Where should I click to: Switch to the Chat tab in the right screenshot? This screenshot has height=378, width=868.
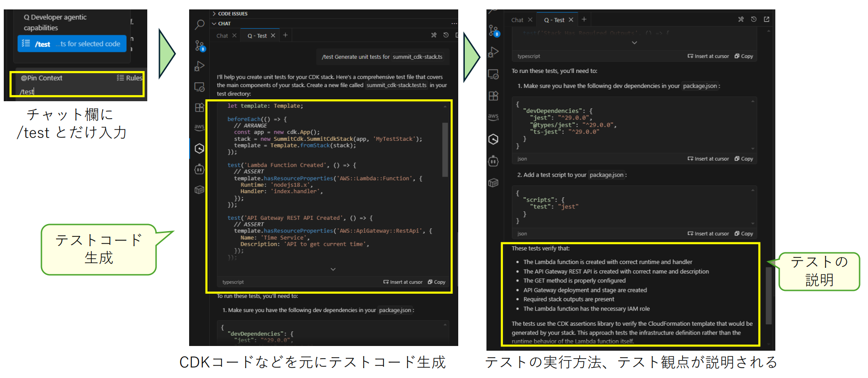(518, 20)
